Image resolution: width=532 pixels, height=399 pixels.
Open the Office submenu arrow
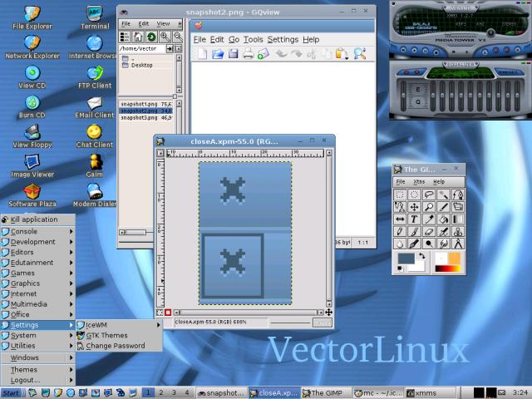(71, 314)
